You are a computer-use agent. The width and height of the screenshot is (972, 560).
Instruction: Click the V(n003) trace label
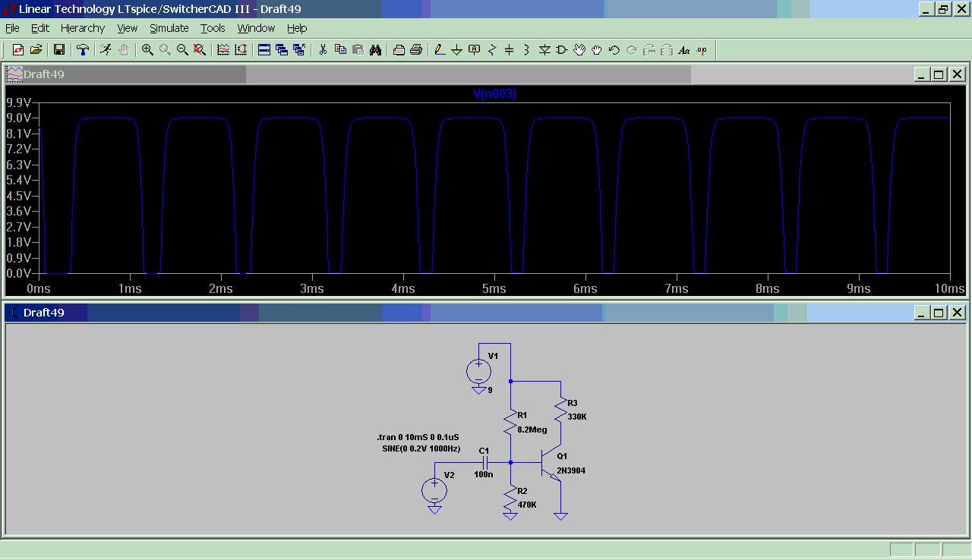[x=494, y=94]
